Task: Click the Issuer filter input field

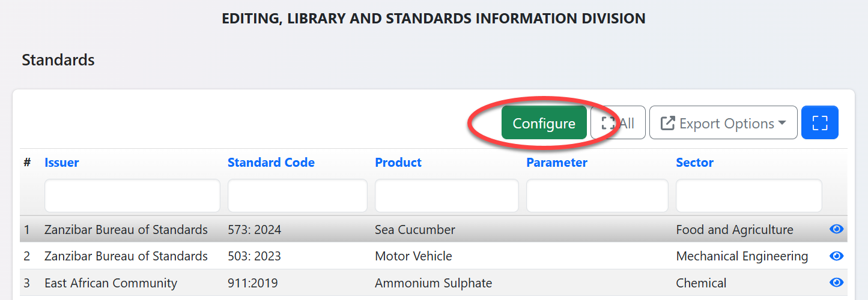Action: pyautogui.click(x=132, y=196)
